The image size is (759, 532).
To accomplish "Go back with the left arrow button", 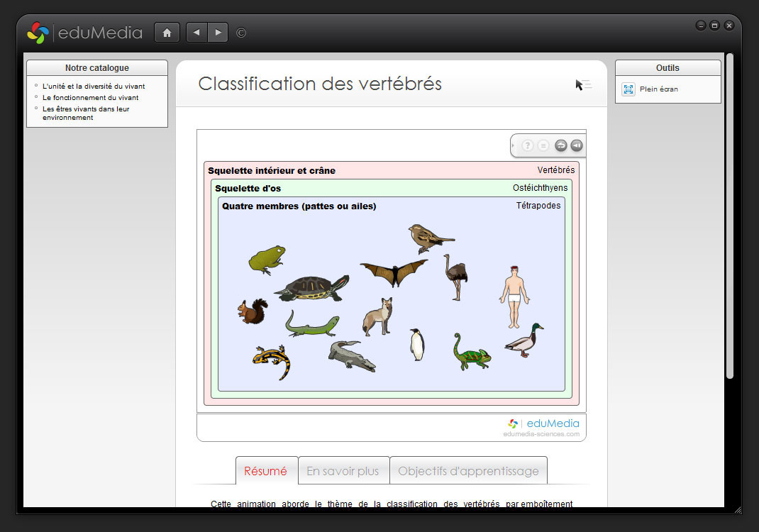I will (x=196, y=33).
